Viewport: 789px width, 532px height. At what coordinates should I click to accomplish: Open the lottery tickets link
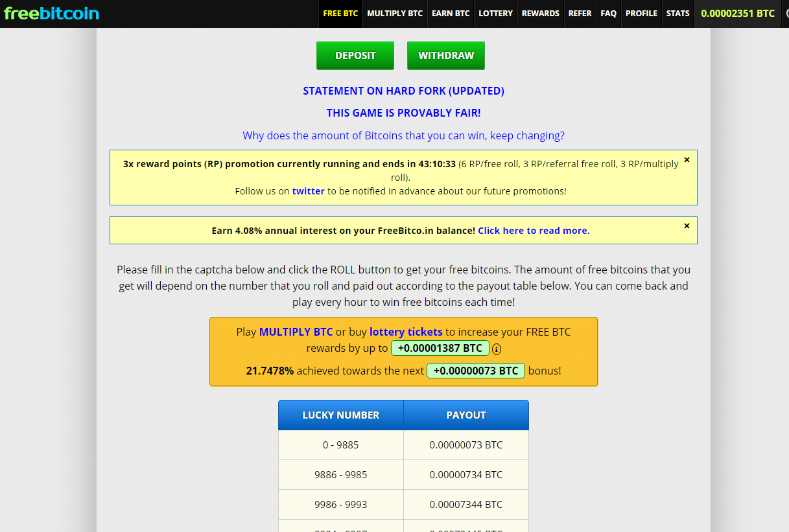click(406, 332)
